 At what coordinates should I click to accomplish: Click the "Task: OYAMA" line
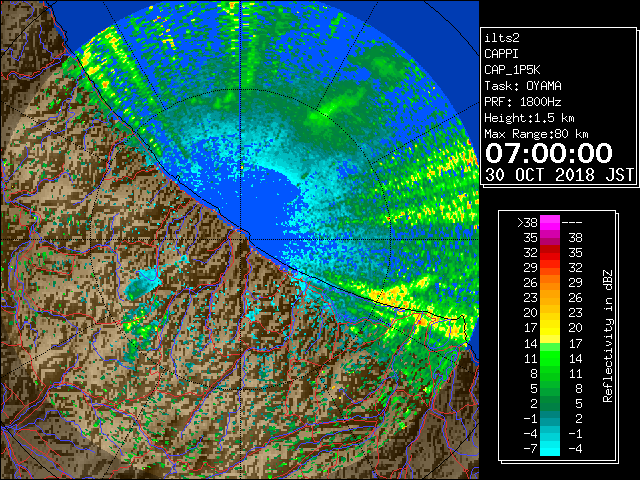point(523,86)
